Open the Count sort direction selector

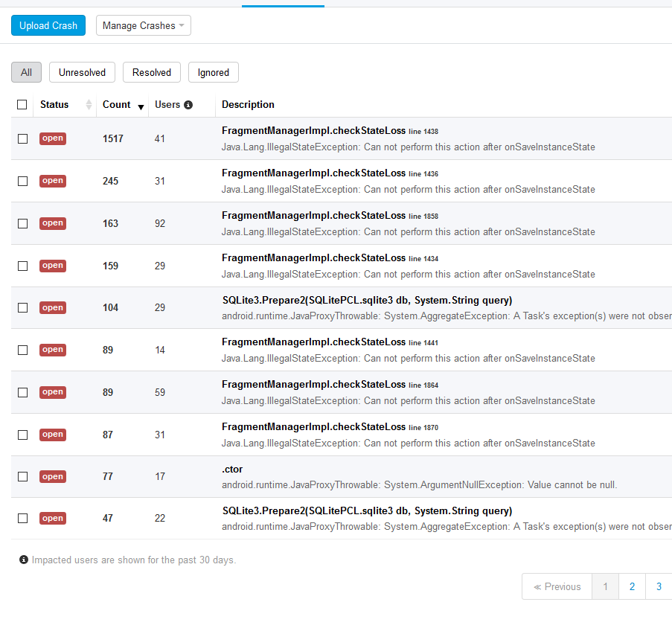pyautogui.click(x=141, y=106)
